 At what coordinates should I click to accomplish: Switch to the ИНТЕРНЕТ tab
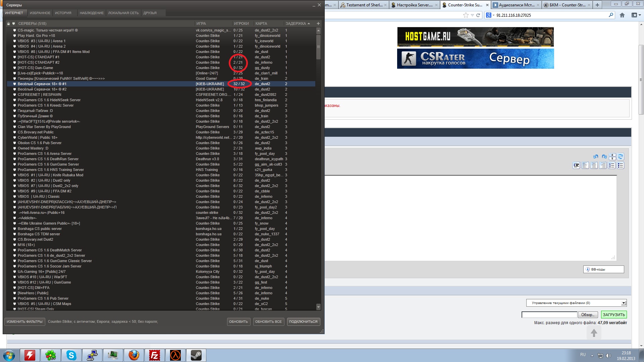point(14,13)
